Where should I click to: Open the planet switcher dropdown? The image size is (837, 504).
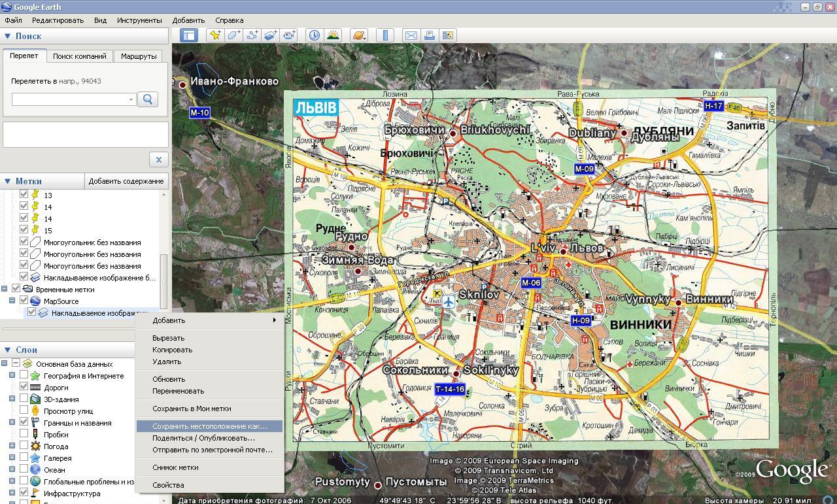pyautogui.click(x=359, y=35)
